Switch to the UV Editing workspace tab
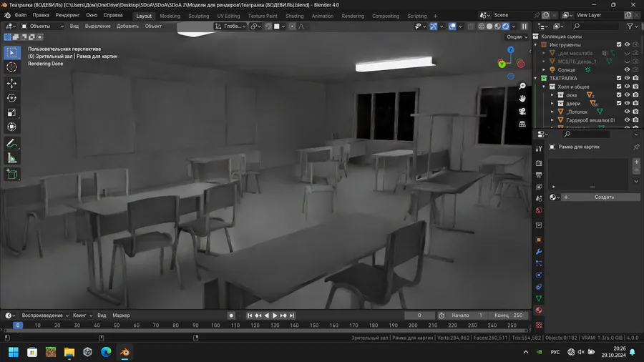This screenshot has width=644, height=362. [228, 16]
